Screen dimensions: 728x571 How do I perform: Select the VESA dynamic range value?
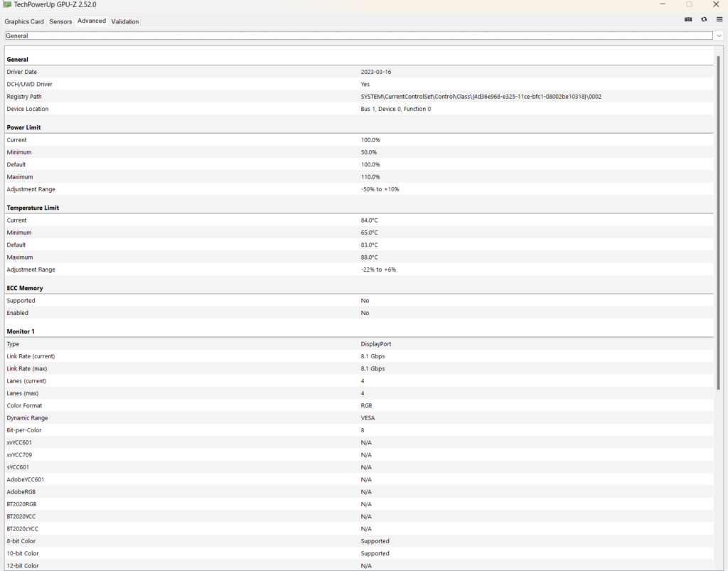(x=368, y=418)
